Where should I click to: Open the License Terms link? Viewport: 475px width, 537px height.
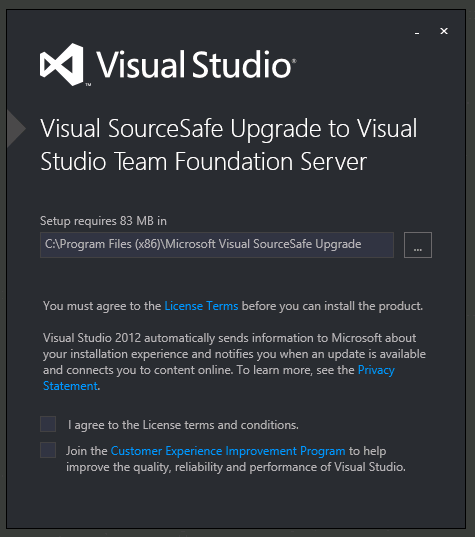[x=201, y=306]
